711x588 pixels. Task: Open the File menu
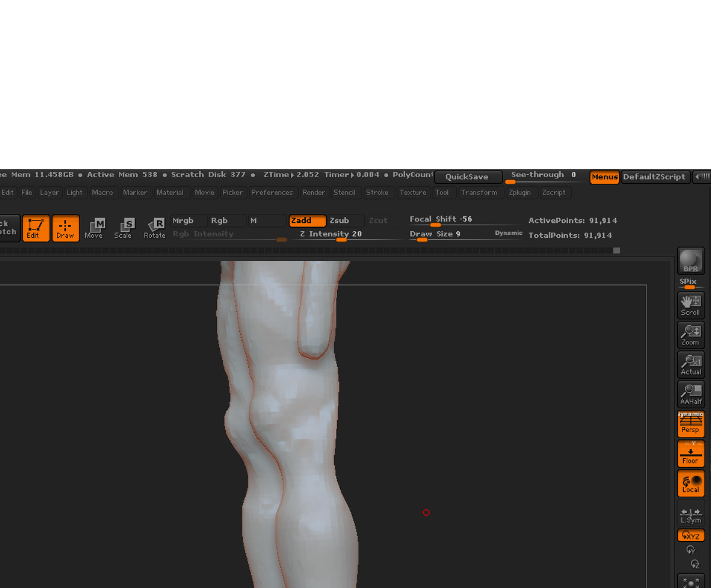coord(27,193)
